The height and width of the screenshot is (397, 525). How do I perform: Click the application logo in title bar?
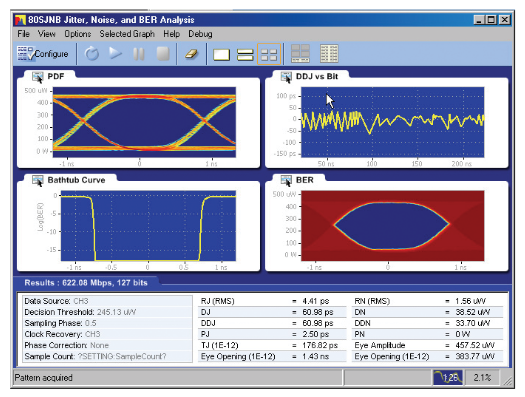click(x=20, y=20)
